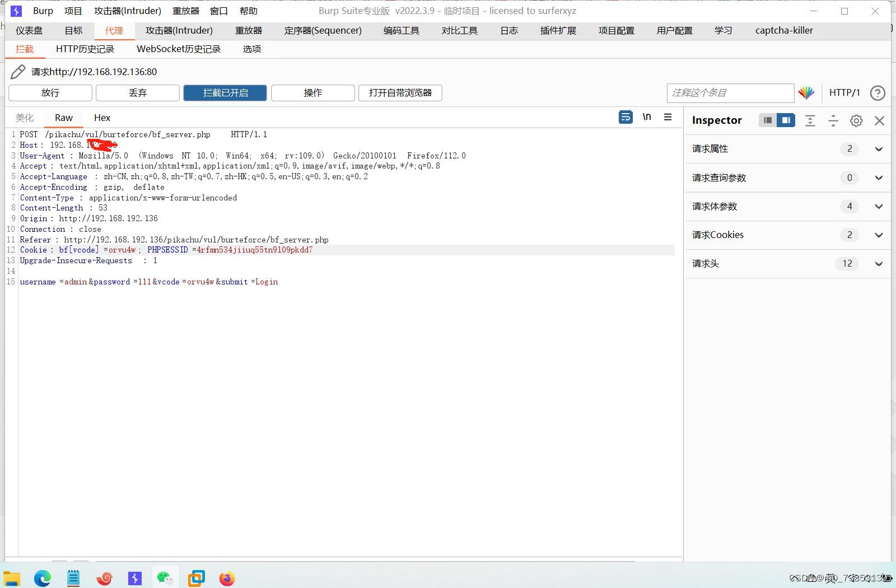The image size is (896, 588).
Task: Expand 请求属性 section
Action: click(788, 149)
